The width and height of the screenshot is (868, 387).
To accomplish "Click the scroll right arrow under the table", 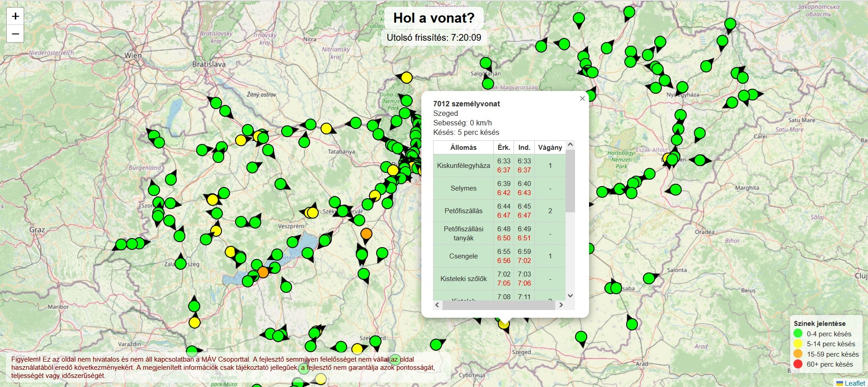I will pos(561,305).
